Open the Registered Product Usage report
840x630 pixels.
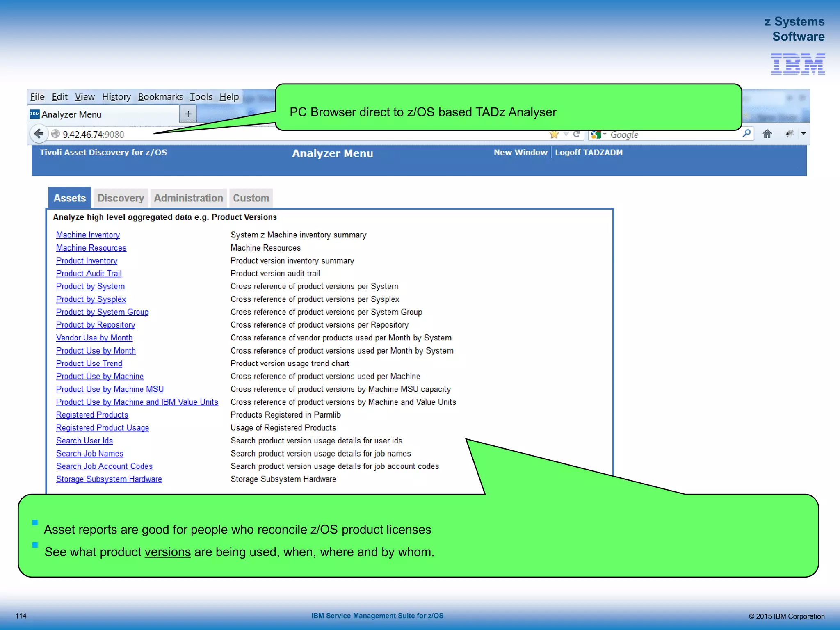click(103, 427)
